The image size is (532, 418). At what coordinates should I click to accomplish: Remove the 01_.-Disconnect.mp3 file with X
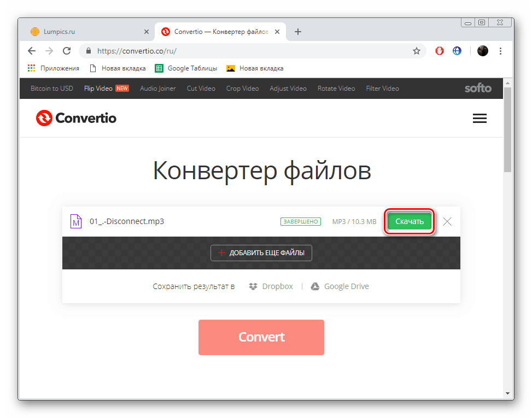[447, 221]
